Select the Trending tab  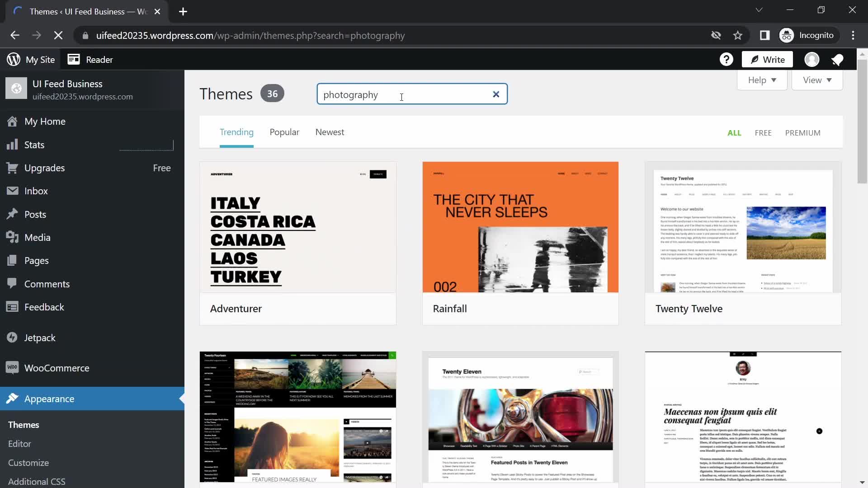[237, 132]
